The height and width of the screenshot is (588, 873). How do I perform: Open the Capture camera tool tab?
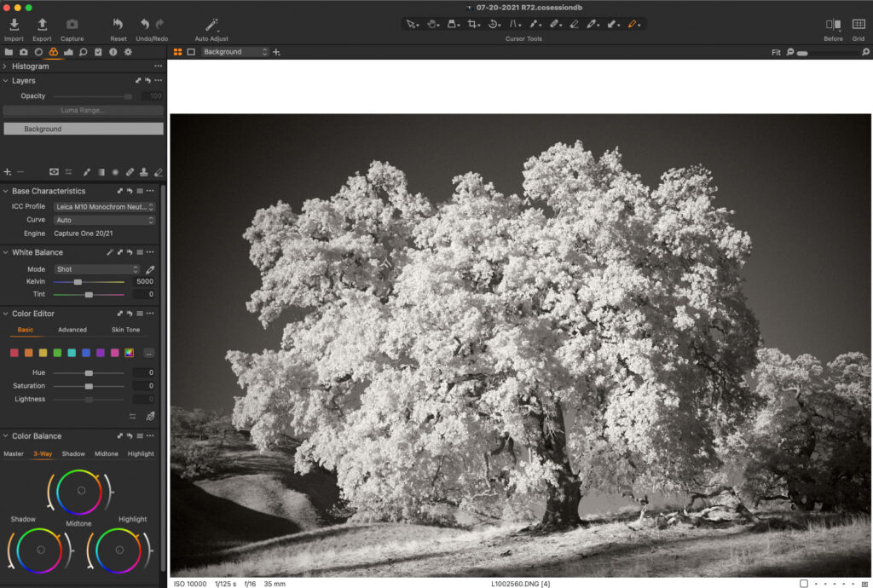point(23,52)
